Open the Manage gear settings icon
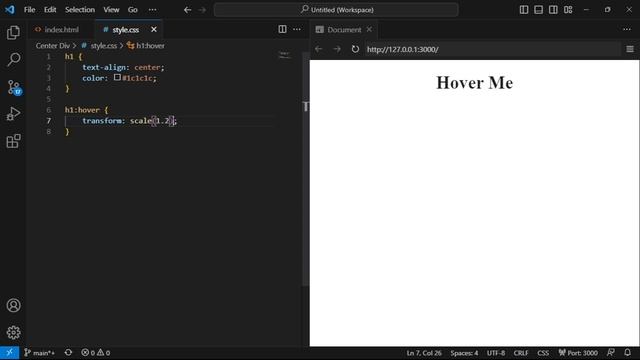 tap(13, 333)
